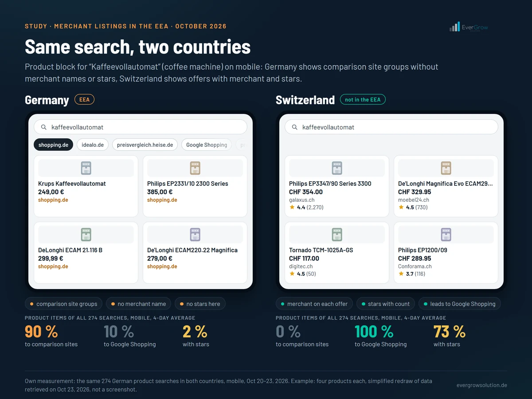Viewport: 532px width, 399px height.
Task: Click De'Longhi ECAM220.22 Magnifica product image
Action: [x=195, y=235]
